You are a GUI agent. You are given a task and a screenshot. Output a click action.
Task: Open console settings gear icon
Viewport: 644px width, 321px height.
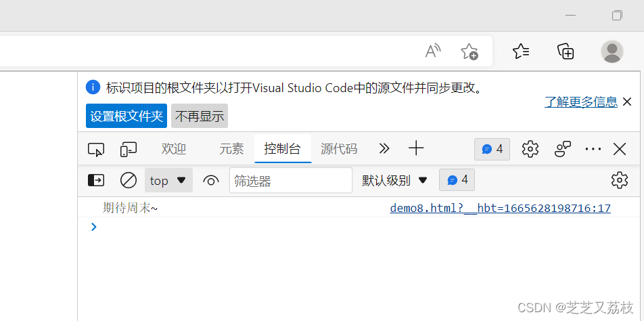[x=620, y=180]
